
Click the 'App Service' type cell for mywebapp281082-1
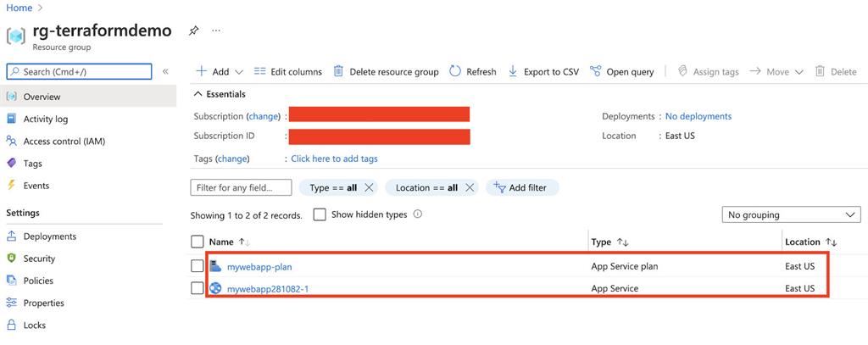point(615,288)
